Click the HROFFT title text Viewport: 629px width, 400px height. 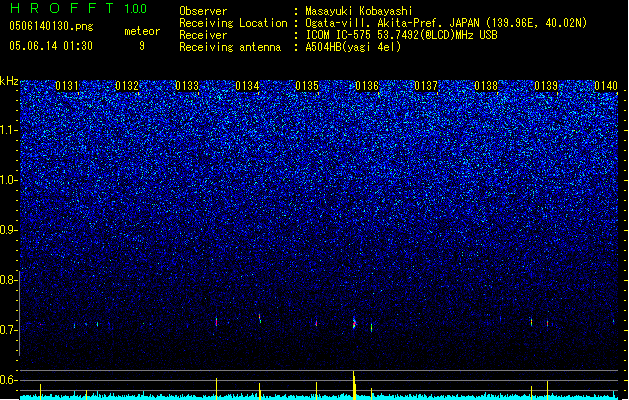pos(62,8)
